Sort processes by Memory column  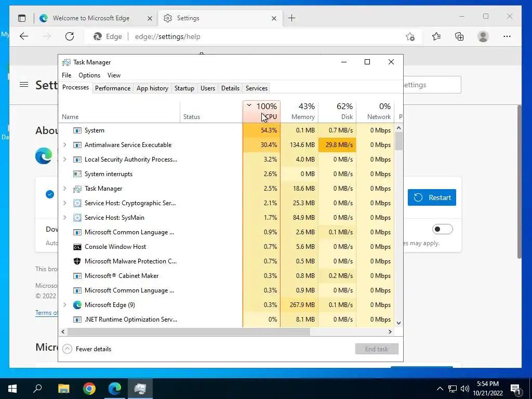pos(299,112)
